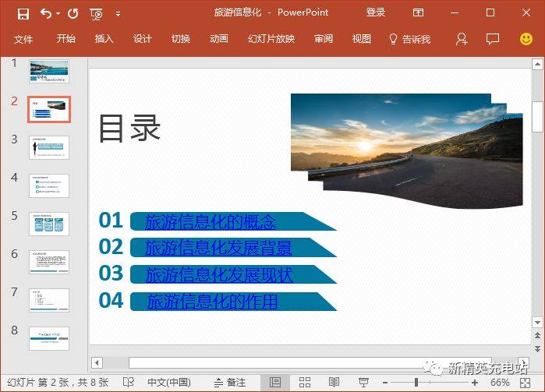Go to previous slide double-arrow button
The image size is (545, 392).
(537, 336)
